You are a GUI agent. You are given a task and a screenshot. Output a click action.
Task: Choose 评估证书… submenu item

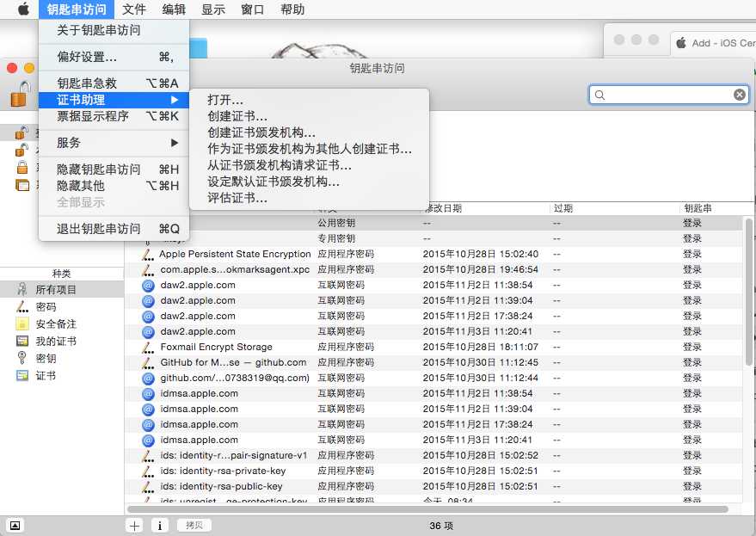(309, 198)
